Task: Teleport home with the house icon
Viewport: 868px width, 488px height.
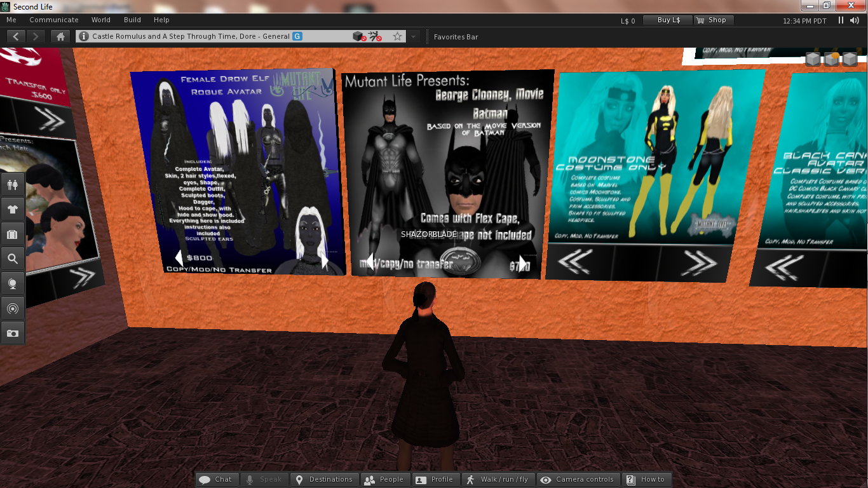Action: coord(60,36)
